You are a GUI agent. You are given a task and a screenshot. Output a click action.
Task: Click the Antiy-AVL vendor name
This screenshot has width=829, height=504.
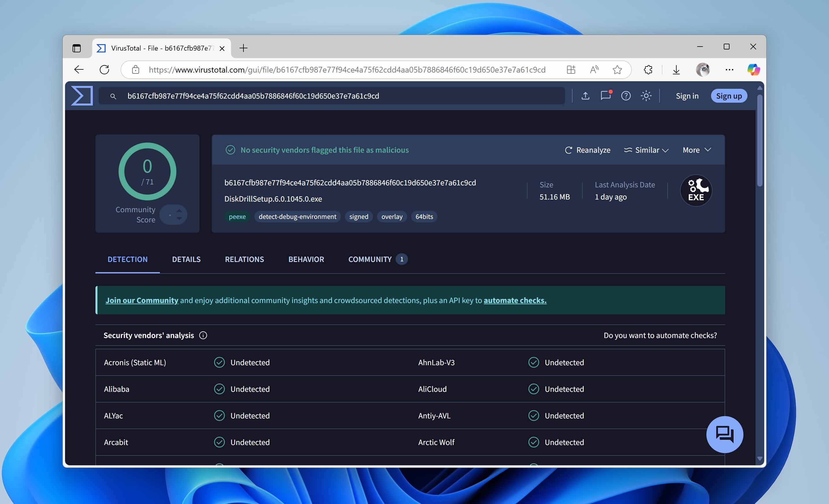click(434, 416)
